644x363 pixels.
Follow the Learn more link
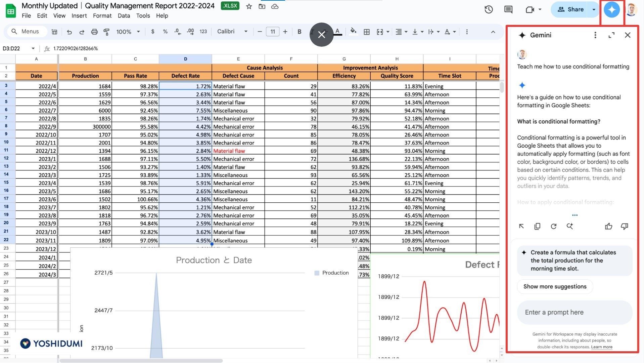click(601, 347)
